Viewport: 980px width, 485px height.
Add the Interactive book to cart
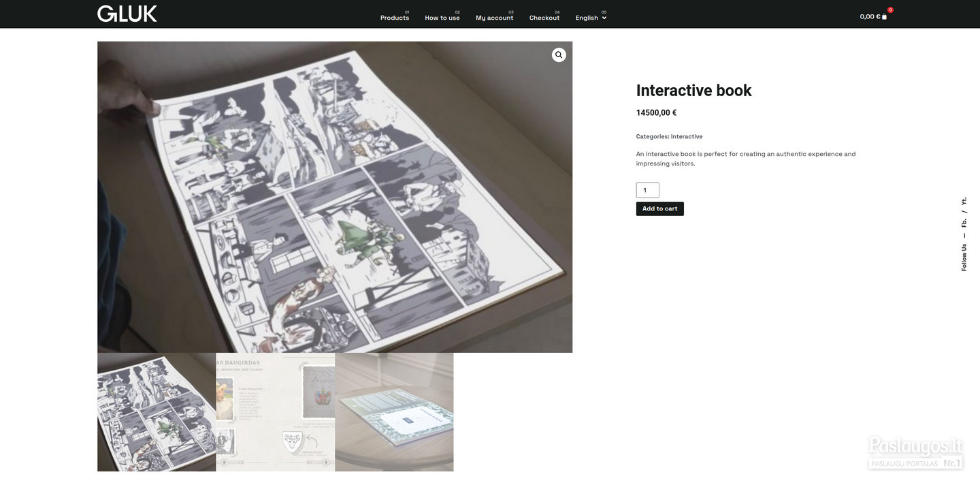[x=660, y=208]
